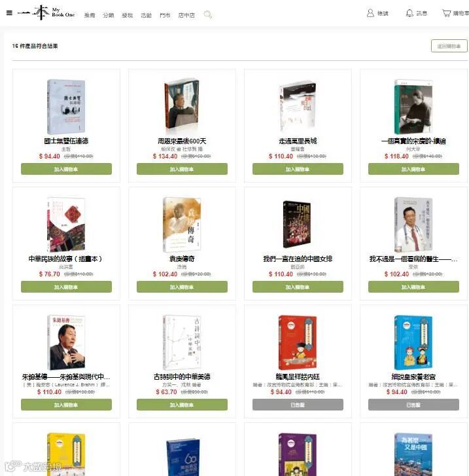Open the 店中店 navigation menu item
The height and width of the screenshot is (476, 469).
(186, 15)
